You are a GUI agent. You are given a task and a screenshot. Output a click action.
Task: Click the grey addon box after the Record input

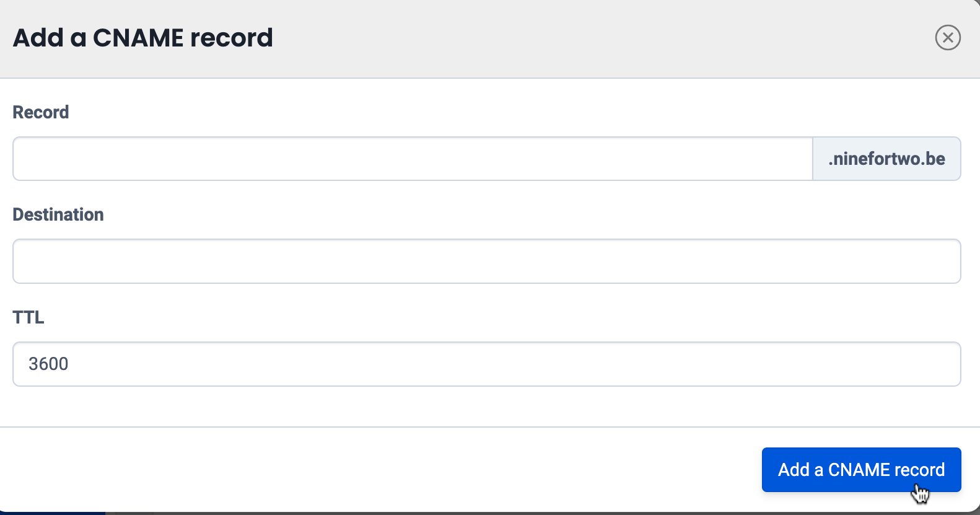886,159
